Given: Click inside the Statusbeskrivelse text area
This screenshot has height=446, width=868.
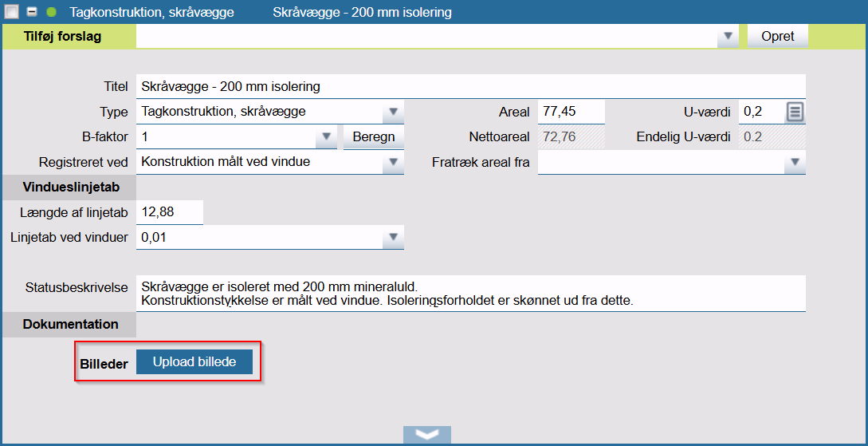Looking at the screenshot, I should [470, 293].
